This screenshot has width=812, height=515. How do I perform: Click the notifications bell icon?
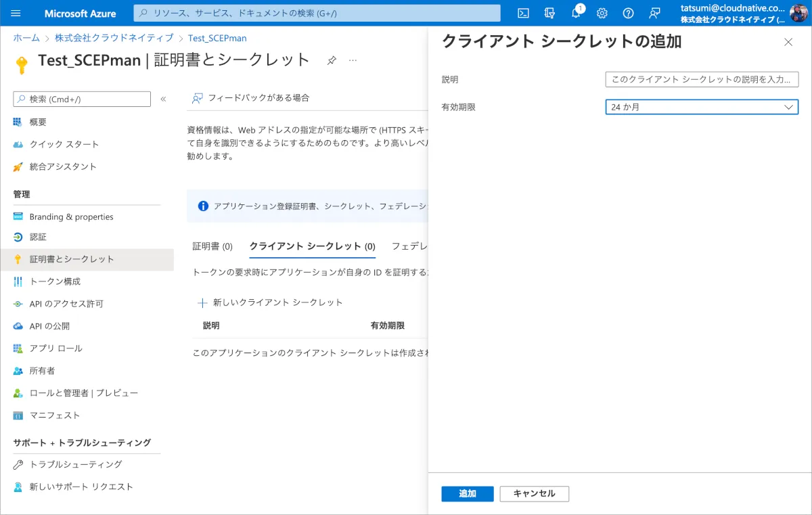[x=576, y=13]
